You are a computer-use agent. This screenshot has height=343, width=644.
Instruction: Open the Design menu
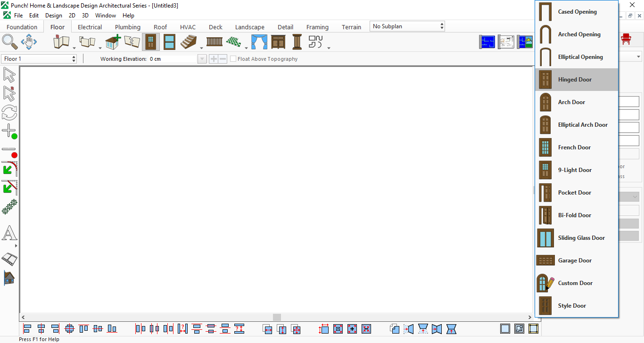click(54, 16)
